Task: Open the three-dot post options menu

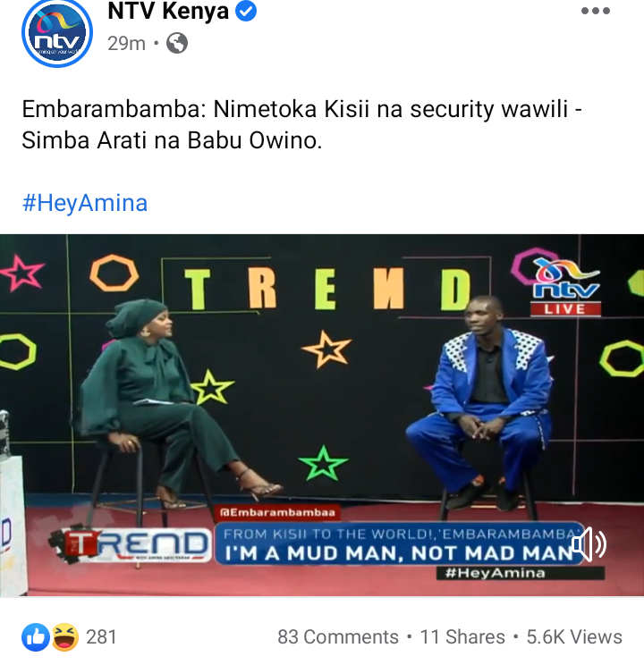Action: [x=595, y=11]
